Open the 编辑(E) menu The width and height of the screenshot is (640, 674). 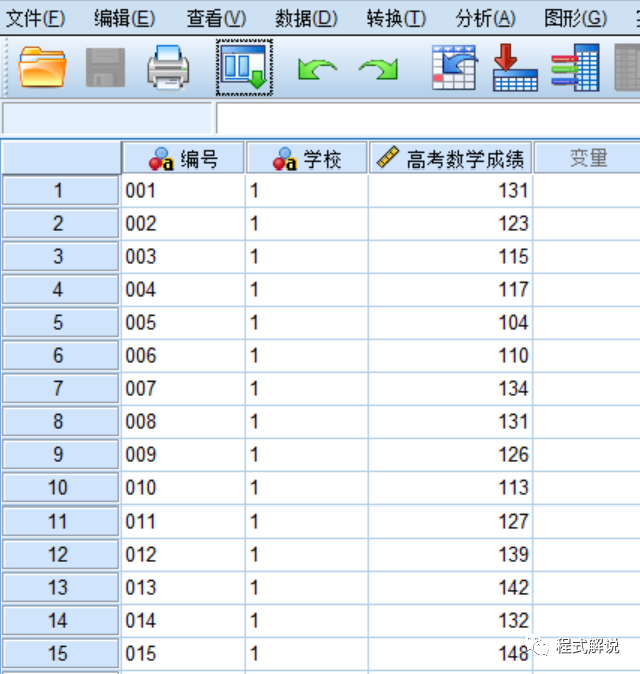[x=125, y=18]
